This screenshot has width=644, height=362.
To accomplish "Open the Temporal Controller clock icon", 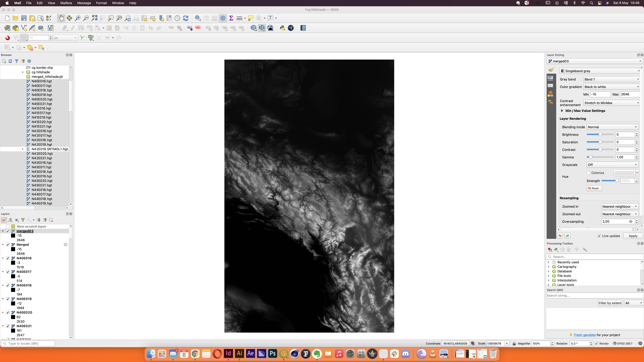I will (177, 18).
